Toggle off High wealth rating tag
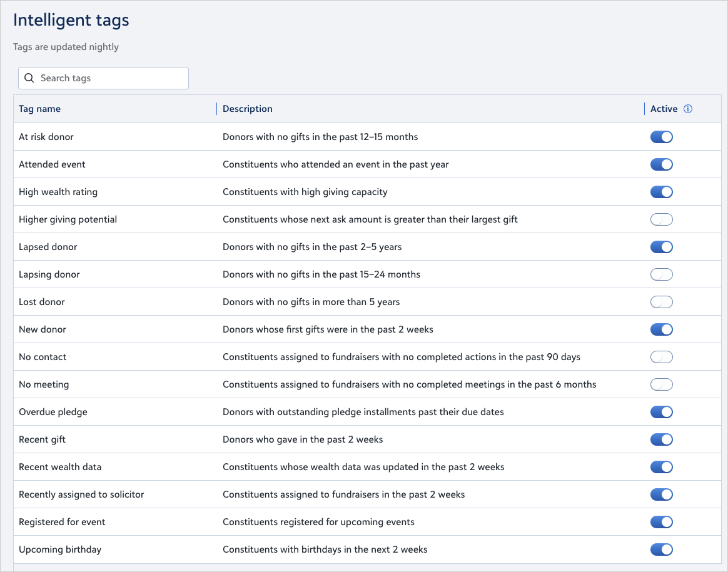Viewport: 728px width, 572px height. tap(661, 192)
